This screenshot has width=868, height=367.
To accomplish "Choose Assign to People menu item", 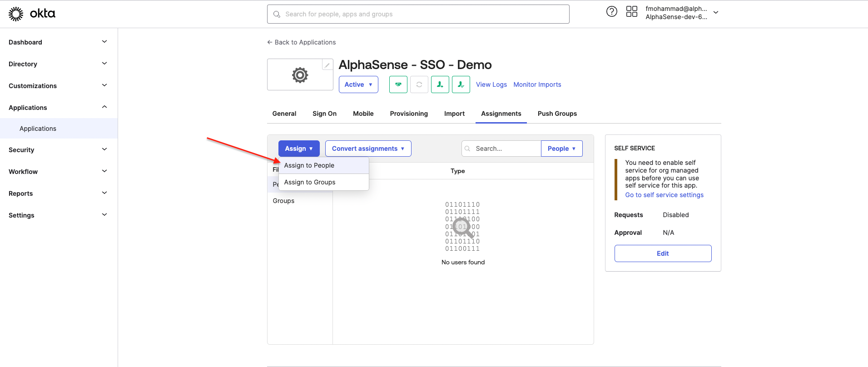I will point(324,165).
